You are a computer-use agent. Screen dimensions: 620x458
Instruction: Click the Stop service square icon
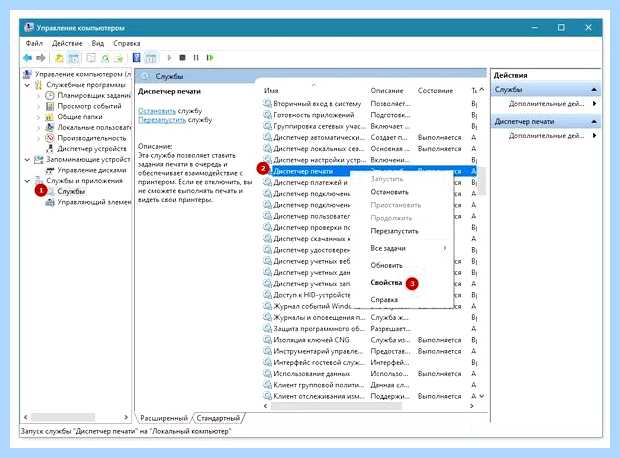pos(182,58)
